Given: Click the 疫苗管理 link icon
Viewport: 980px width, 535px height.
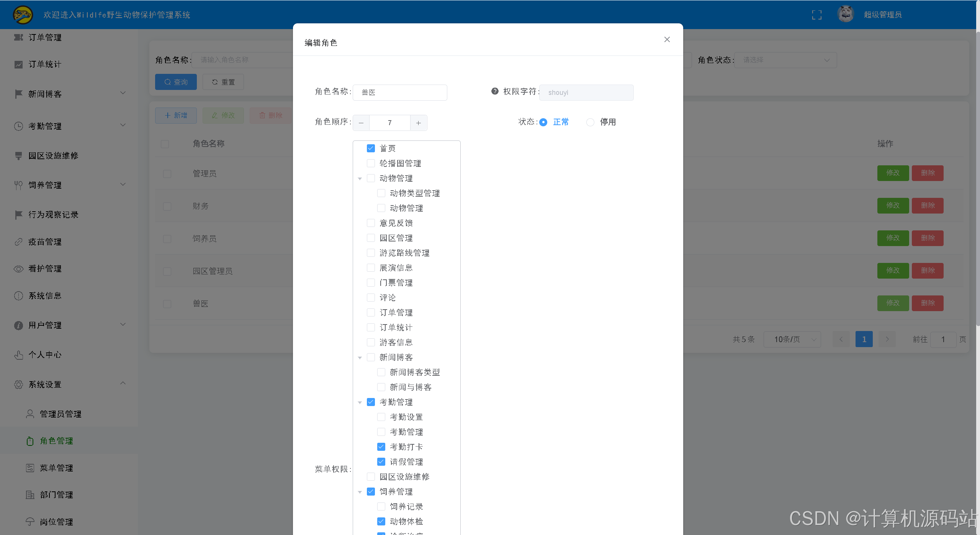Looking at the screenshot, I should [18, 242].
